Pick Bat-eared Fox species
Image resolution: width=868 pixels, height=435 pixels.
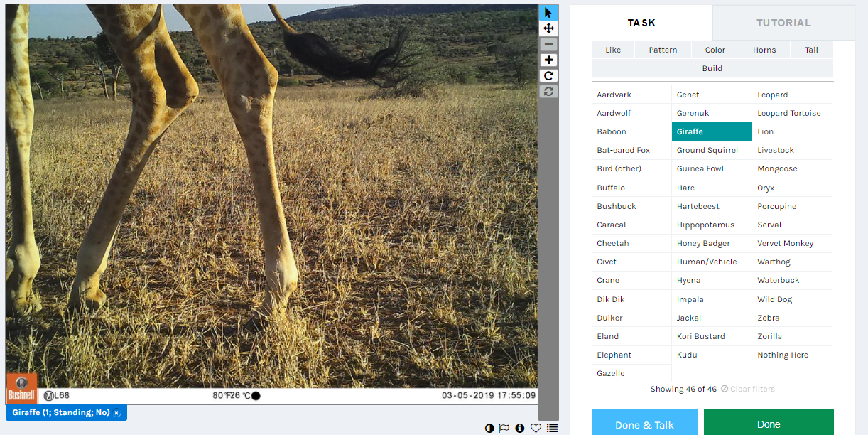click(631, 150)
